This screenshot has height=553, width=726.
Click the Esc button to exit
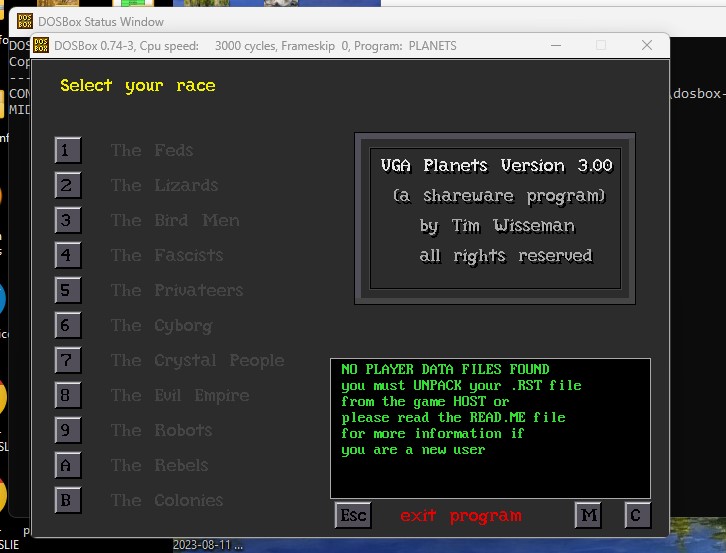tap(353, 515)
